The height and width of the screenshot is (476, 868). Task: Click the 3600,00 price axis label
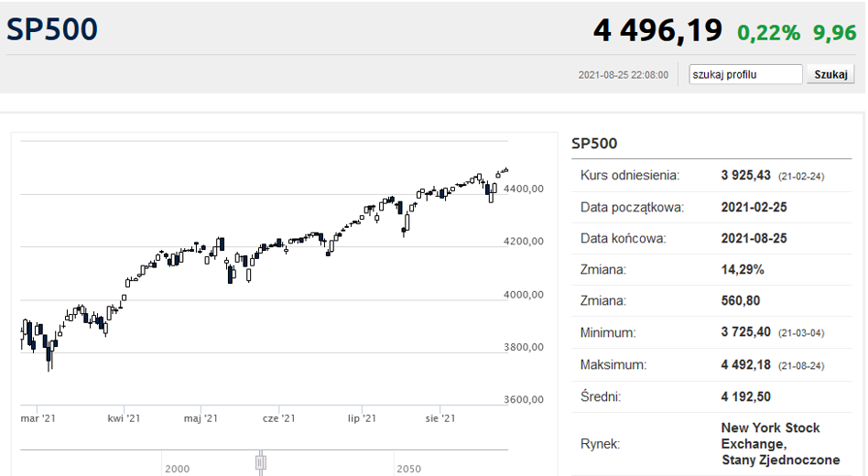[525, 400]
